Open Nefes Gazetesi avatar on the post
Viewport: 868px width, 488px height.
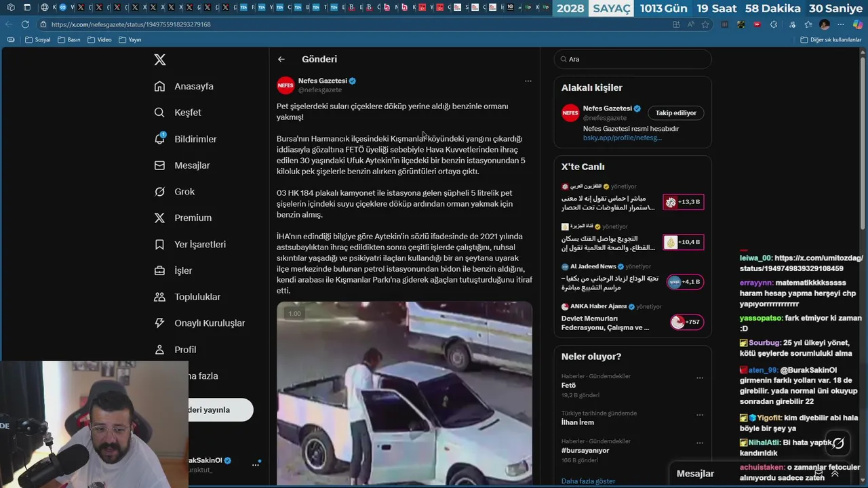coord(285,85)
